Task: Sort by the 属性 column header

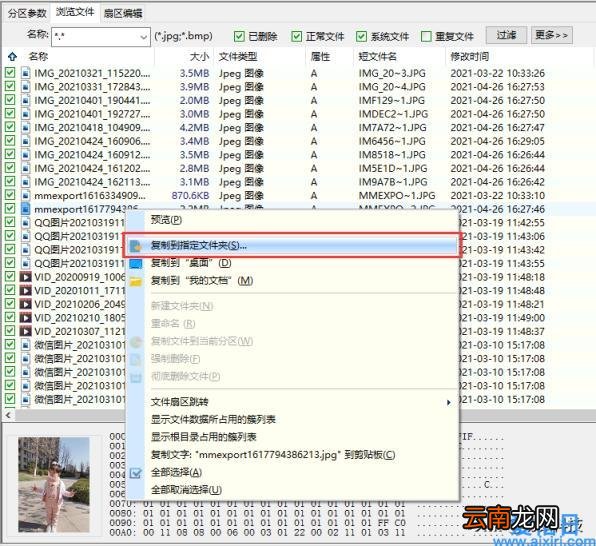Action: point(320,57)
